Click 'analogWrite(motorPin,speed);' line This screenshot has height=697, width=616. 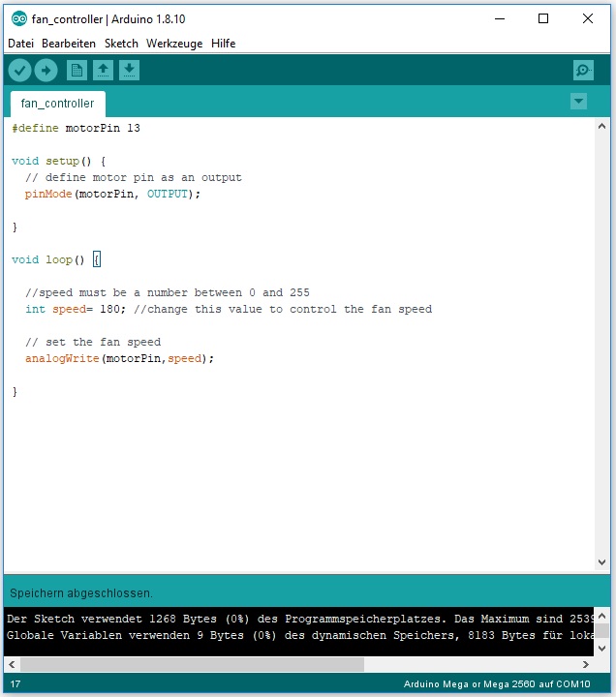pos(120,358)
